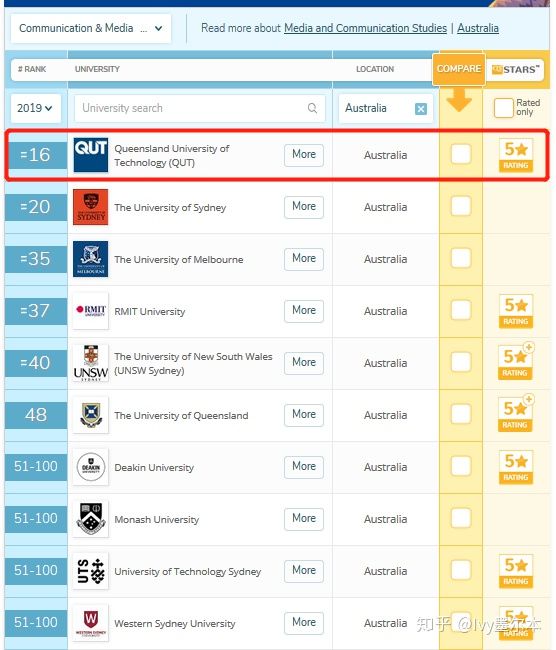The width and height of the screenshot is (556, 650).
Task: Tick compare checkbox for University of Melbourne
Action: (x=461, y=258)
